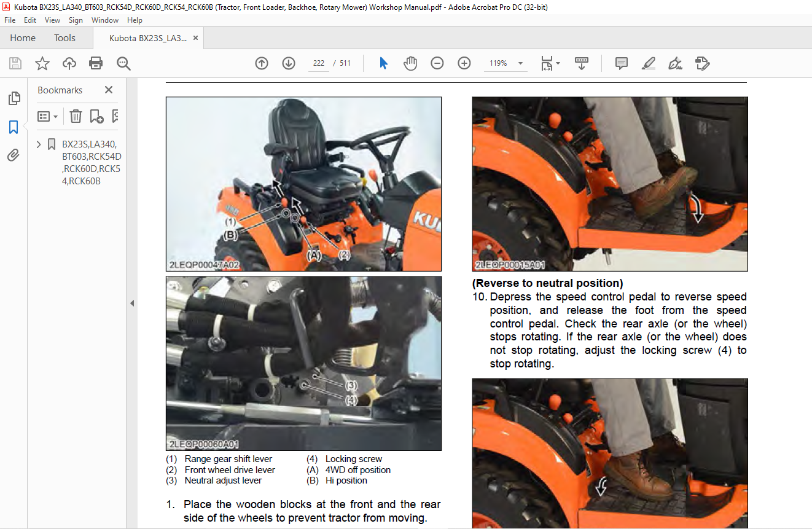Open the View menu
Viewport: 812px width, 529px height.
coord(53,20)
